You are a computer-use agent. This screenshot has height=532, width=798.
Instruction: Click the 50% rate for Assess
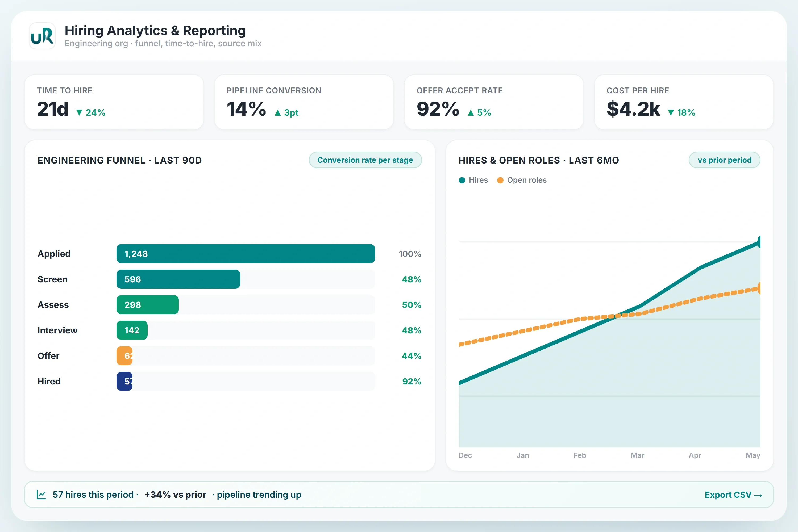[412, 305]
